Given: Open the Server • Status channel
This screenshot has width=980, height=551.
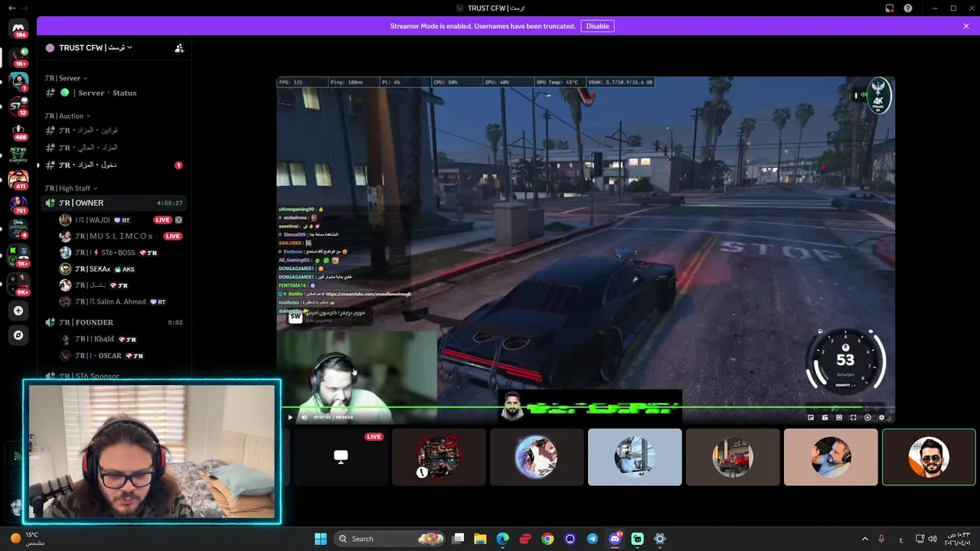Looking at the screenshot, I should [114, 93].
